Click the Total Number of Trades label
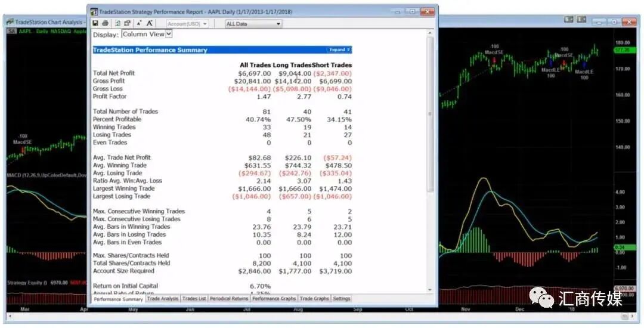644x328 pixels. (125, 112)
